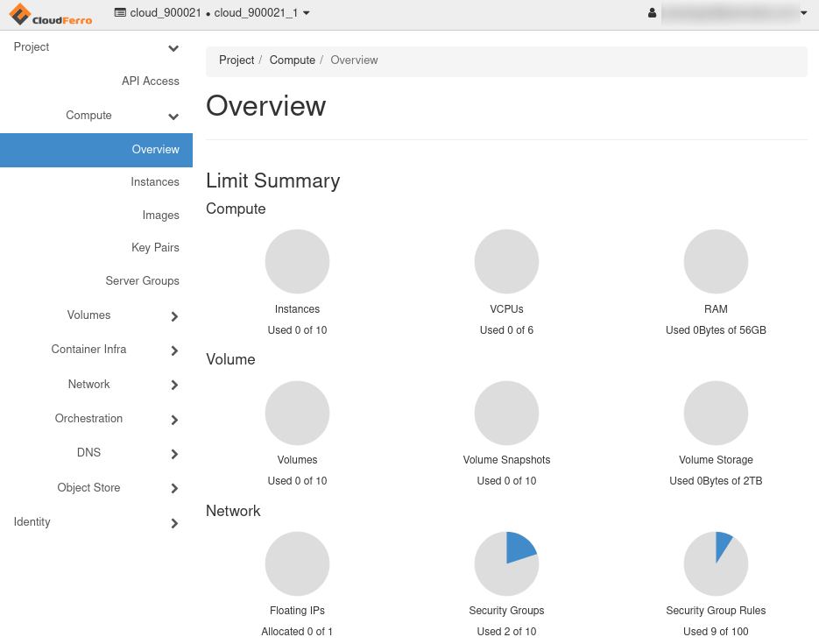Click the Limit Summary heading
The image size is (819, 644).
click(272, 180)
